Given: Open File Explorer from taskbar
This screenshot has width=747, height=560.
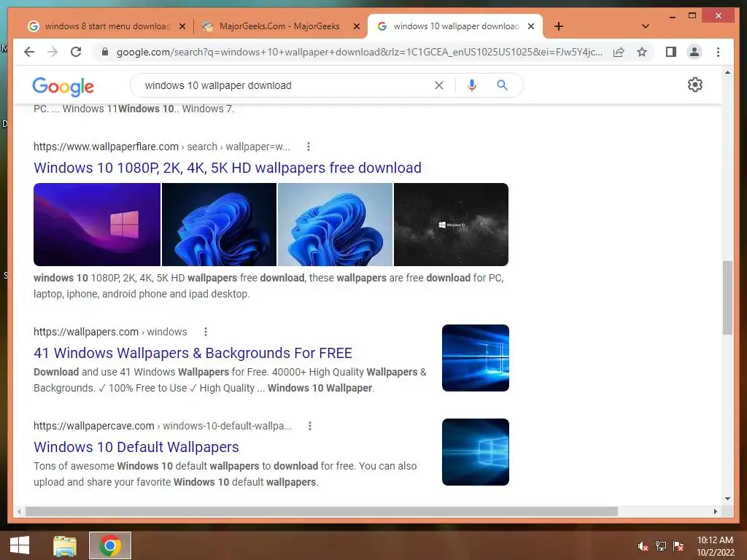Looking at the screenshot, I should (x=65, y=545).
